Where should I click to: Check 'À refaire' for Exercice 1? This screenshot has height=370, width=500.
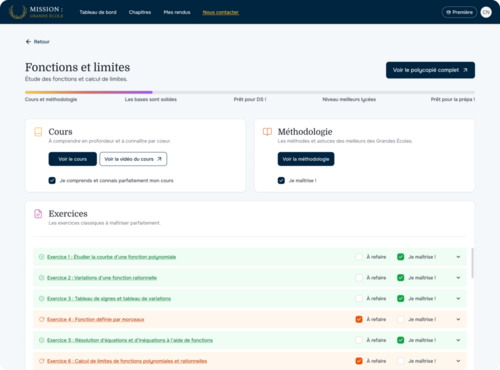pos(359,257)
